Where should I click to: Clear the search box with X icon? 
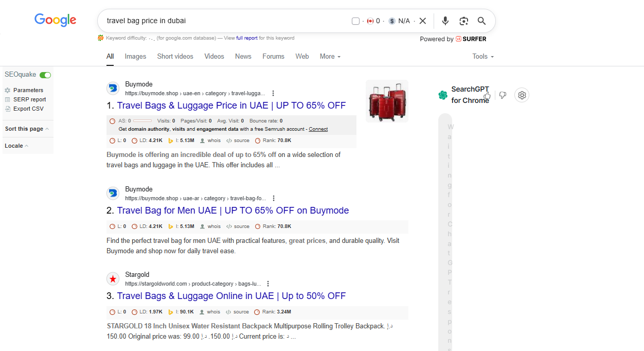(423, 21)
